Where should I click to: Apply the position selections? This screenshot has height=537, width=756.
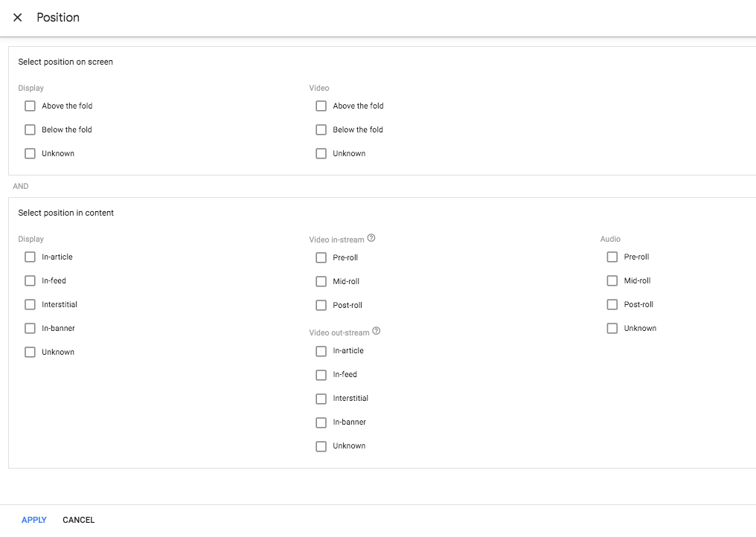click(x=34, y=520)
